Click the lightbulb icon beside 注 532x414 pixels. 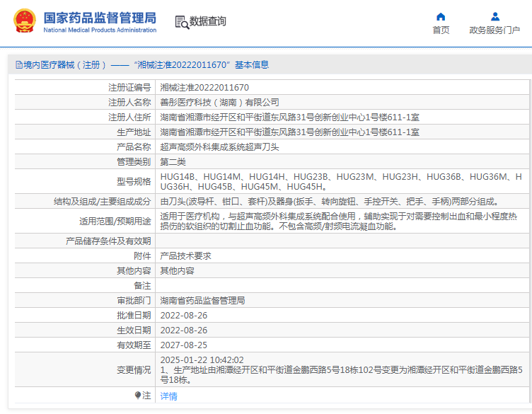pos(137,395)
